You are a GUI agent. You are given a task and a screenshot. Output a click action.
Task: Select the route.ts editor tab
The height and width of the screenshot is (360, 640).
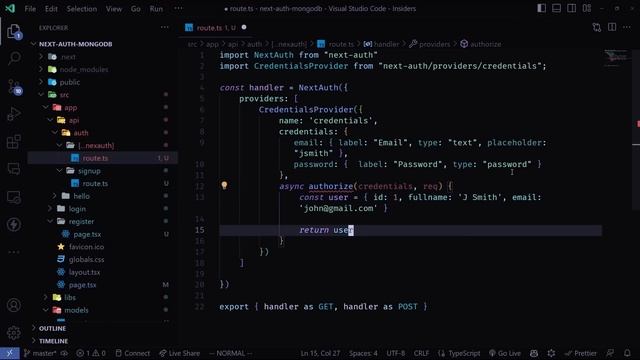216,27
